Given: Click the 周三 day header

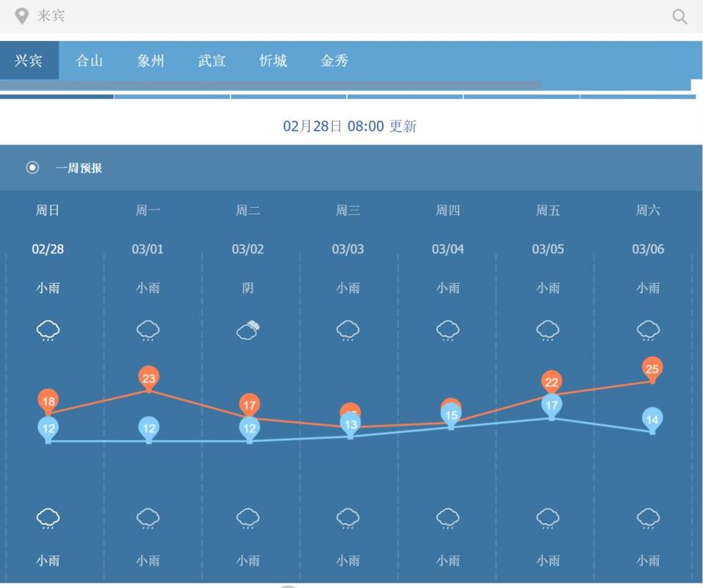Looking at the screenshot, I should tap(348, 210).
